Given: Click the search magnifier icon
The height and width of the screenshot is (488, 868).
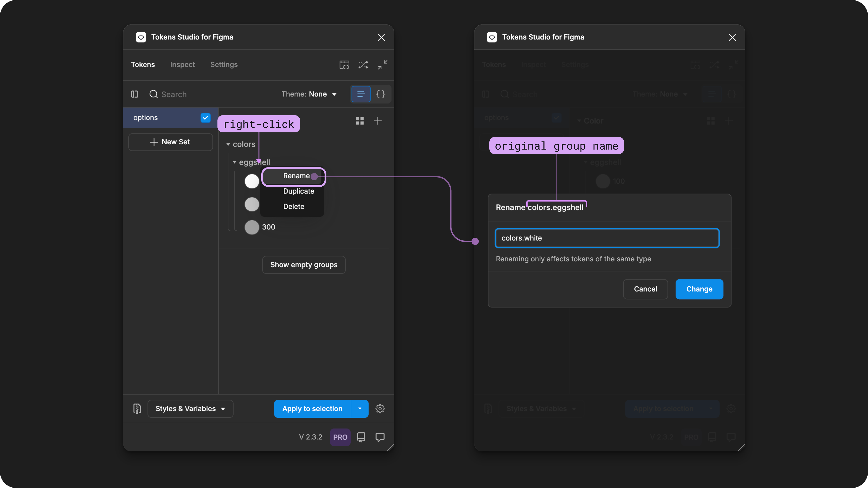Looking at the screenshot, I should coord(154,94).
